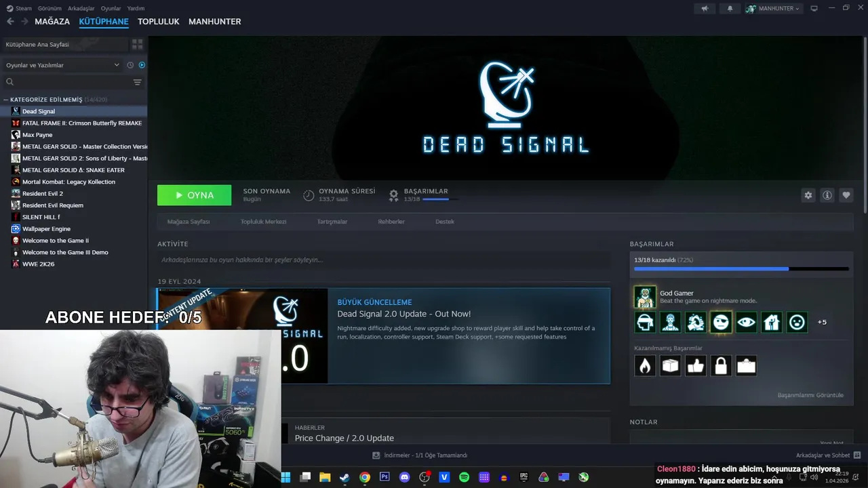Open the Dead Signal 2.0 update thumbnail

pyautogui.click(x=243, y=336)
